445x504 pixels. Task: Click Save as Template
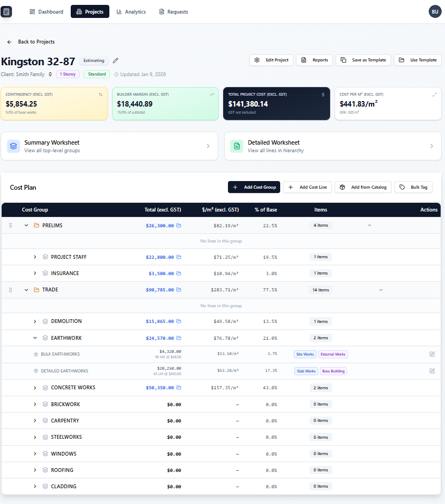[x=363, y=60]
